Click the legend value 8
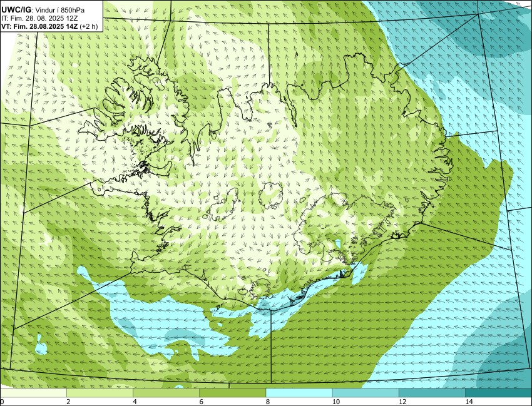Image resolution: width=532 pixels, height=406 pixels. pos(268,402)
